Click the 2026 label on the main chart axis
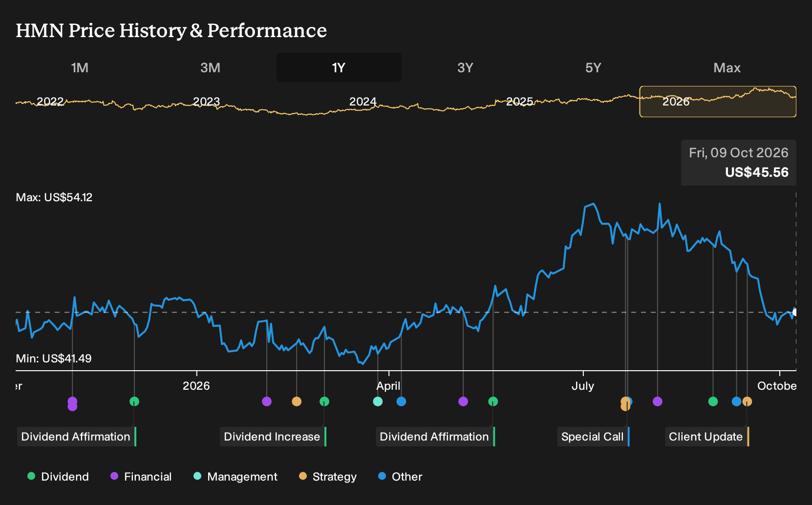This screenshot has height=505, width=812. [x=196, y=386]
